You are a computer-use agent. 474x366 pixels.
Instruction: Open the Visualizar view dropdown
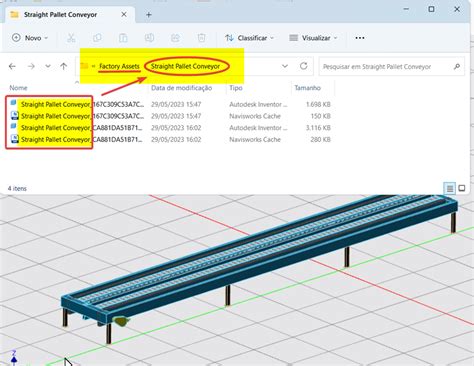[x=313, y=38]
